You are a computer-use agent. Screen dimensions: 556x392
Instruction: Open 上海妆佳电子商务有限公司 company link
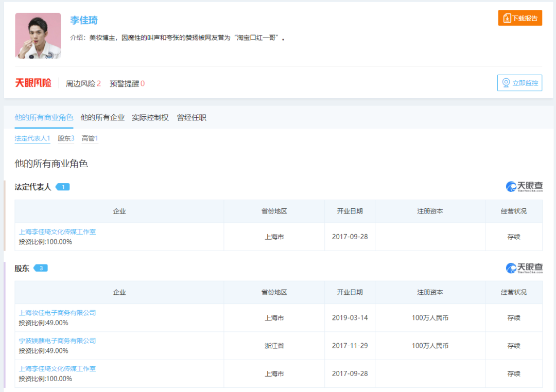coord(57,313)
